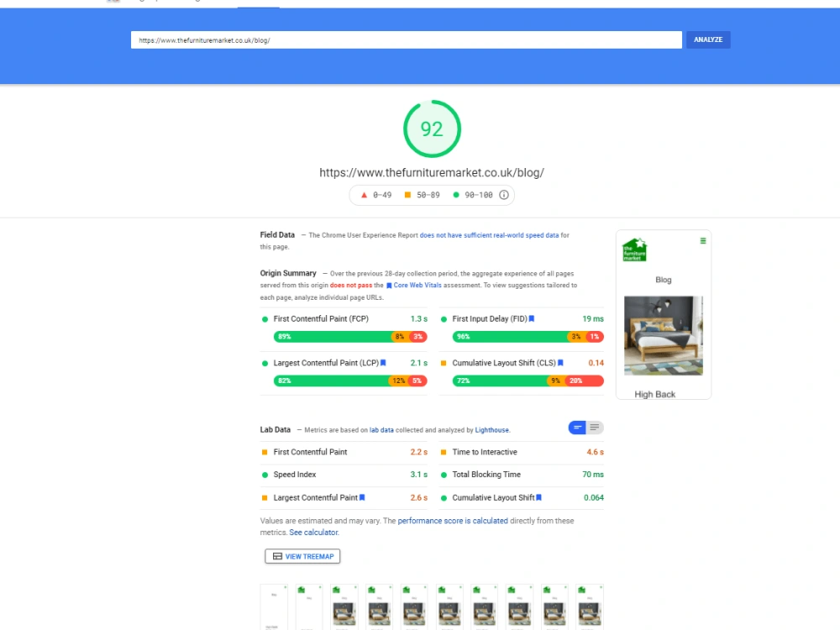Click the FID distribution bar
This screenshot has width=840, height=630.
click(x=528, y=337)
